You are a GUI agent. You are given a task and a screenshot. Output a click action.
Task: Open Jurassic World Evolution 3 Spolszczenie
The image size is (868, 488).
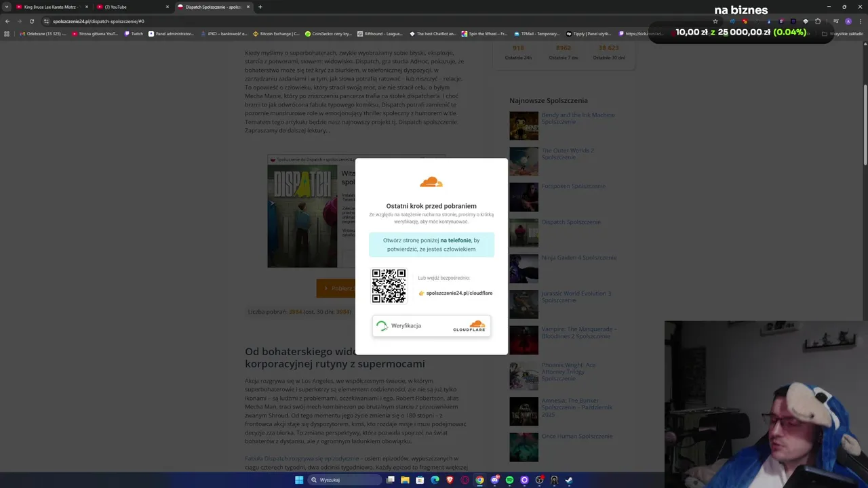coord(576,297)
